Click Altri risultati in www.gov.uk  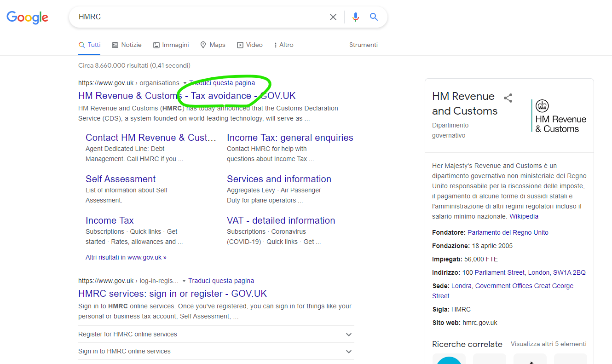click(x=126, y=257)
